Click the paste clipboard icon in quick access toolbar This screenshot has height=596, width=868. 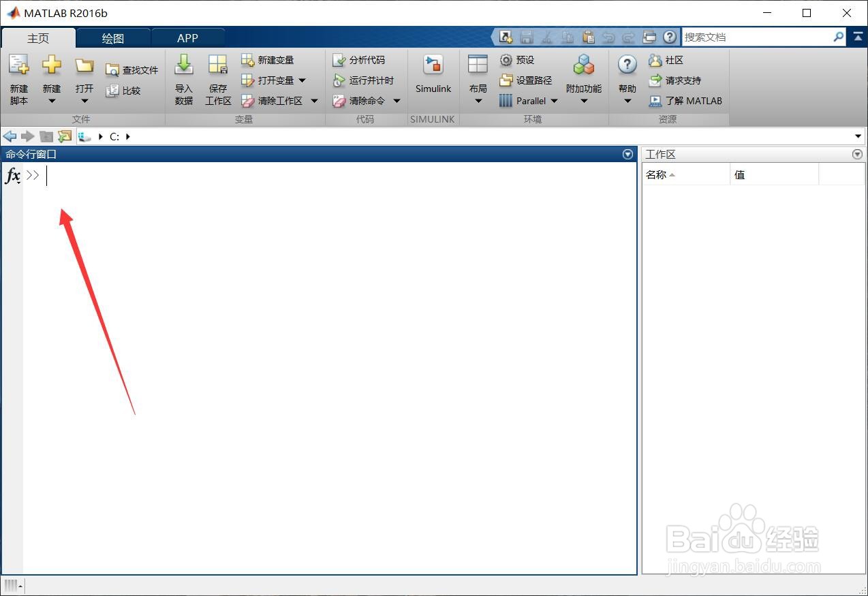pos(589,37)
